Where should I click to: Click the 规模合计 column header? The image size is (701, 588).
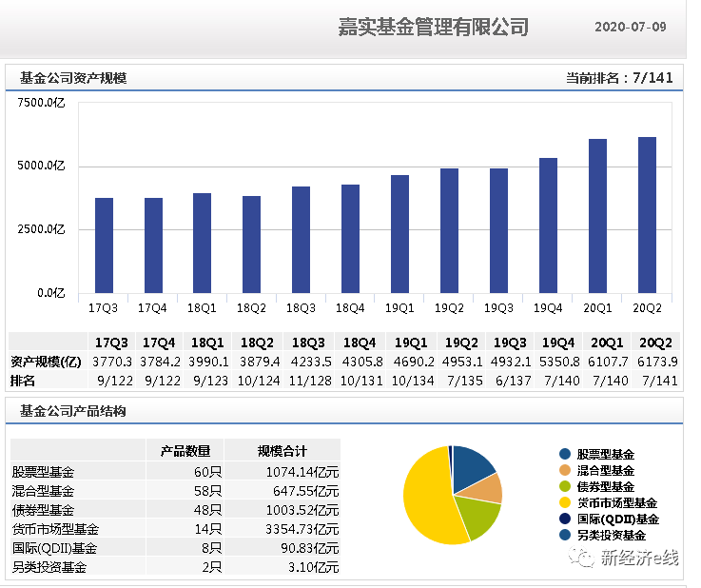[x=282, y=451]
